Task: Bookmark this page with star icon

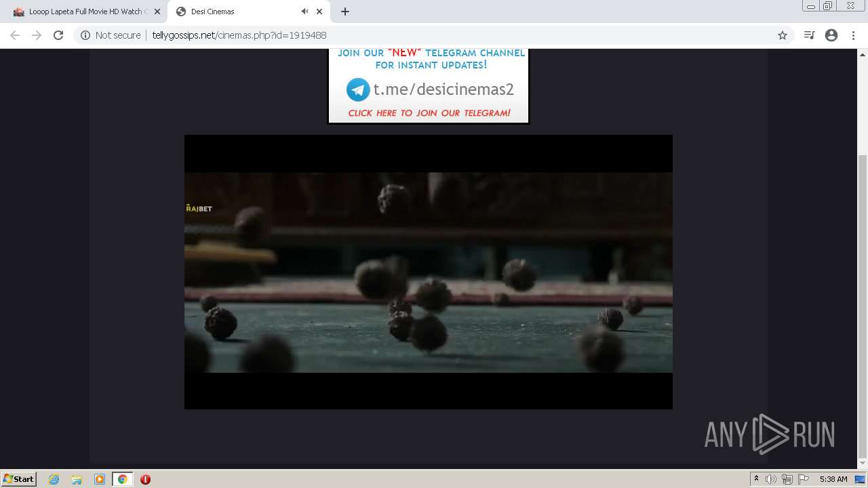Action: coord(783,35)
